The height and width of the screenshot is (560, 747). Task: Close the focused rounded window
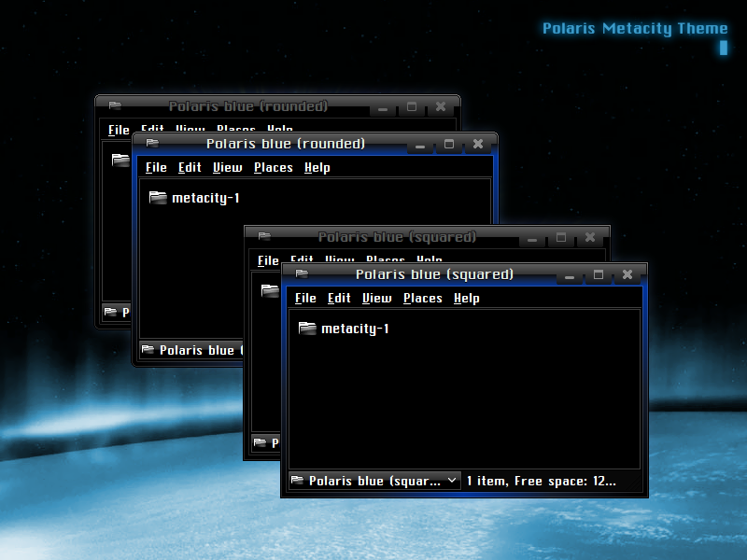coord(478,145)
